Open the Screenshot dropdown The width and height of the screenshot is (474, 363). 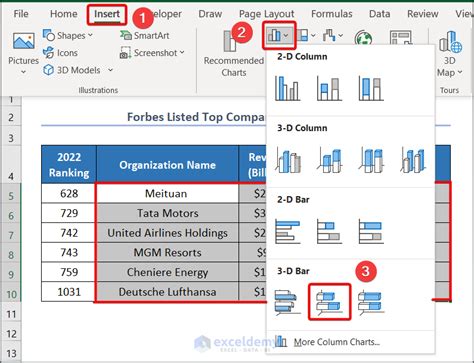(x=152, y=53)
